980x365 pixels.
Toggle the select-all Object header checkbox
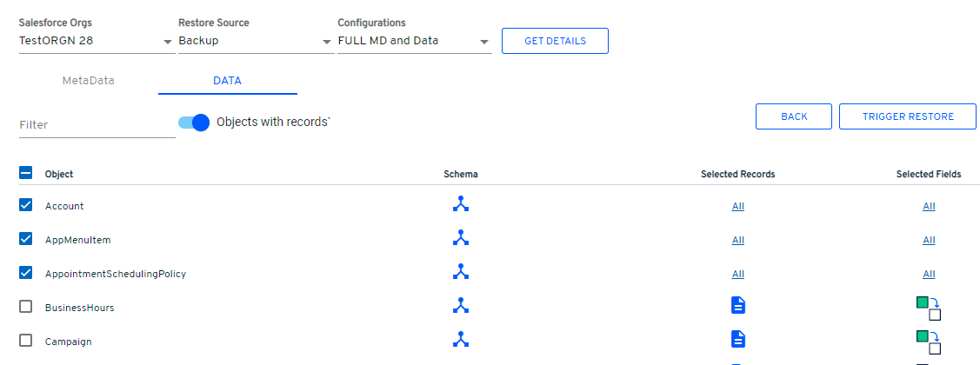(25, 173)
